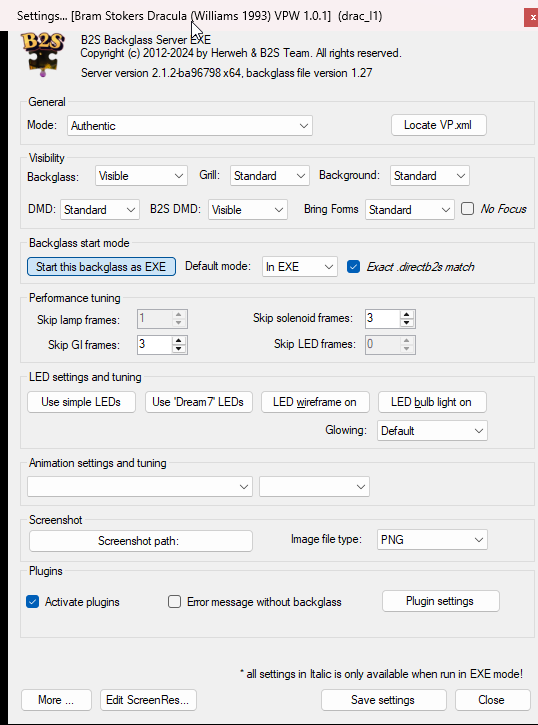Click Use simple LEDs button
The image size is (538, 725).
[81, 402]
